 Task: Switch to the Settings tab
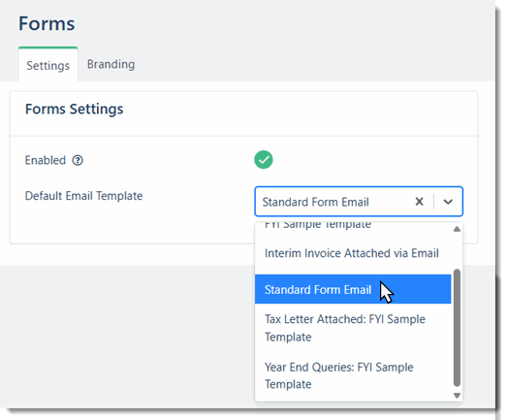[48, 65]
